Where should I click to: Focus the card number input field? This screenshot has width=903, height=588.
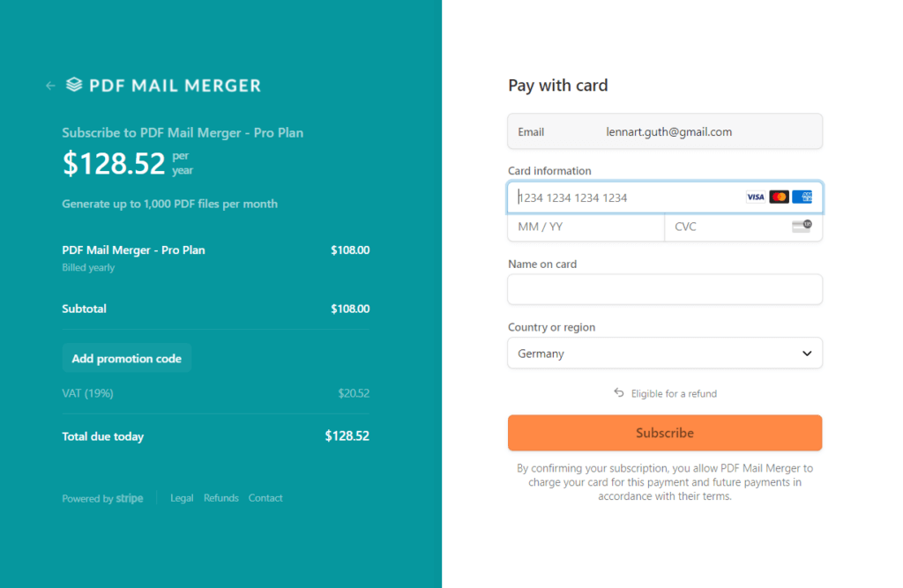click(x=617, y=197)
